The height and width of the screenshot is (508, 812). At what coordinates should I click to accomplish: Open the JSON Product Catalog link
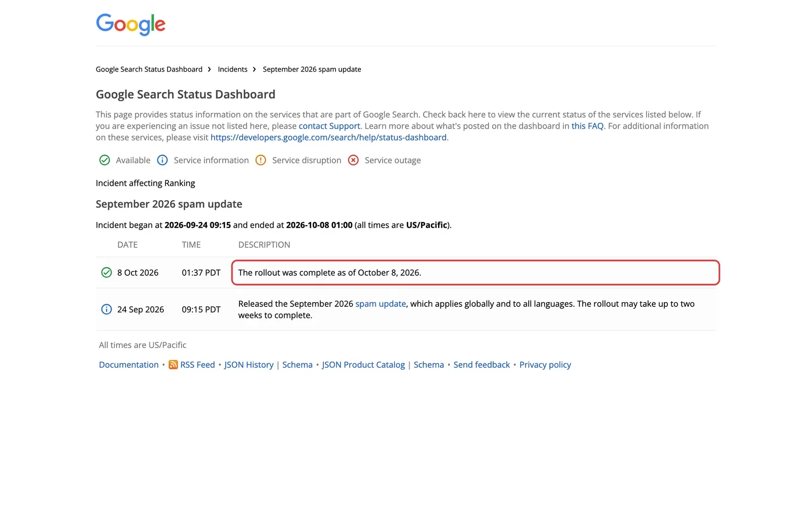(363, 365)
